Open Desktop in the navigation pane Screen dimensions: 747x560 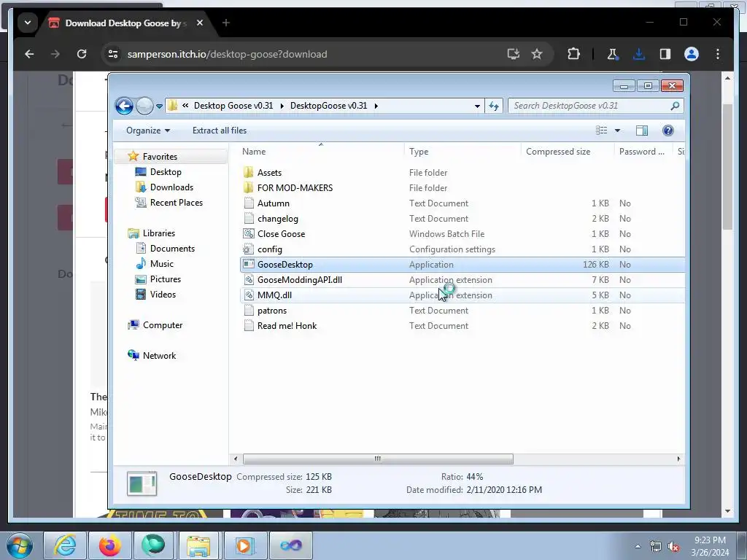(166, 172)
